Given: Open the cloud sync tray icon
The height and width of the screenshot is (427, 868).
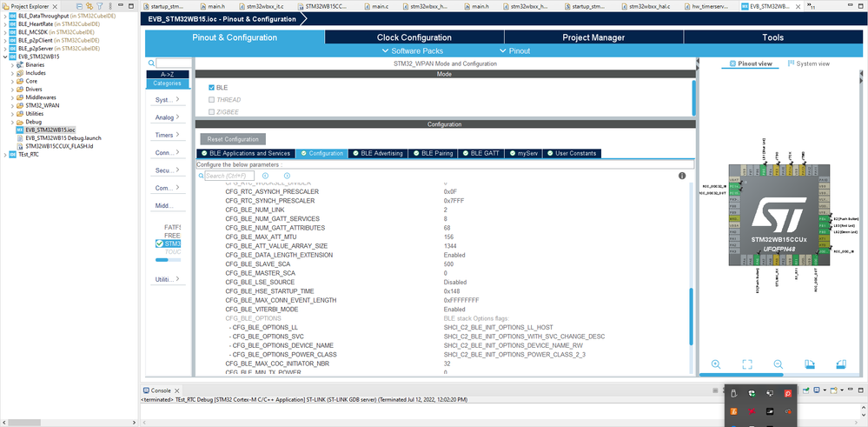Looking at the screenshot, I should pos(787,411).
